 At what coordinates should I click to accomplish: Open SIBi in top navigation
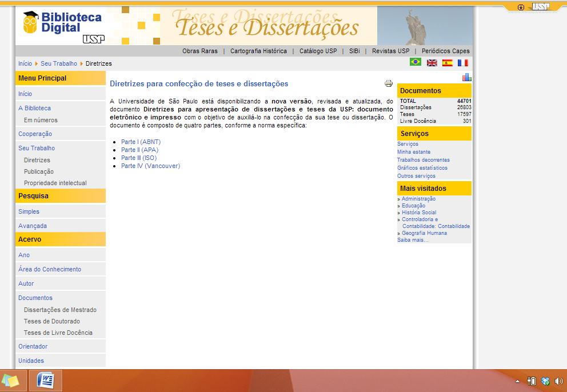point(354,51)
